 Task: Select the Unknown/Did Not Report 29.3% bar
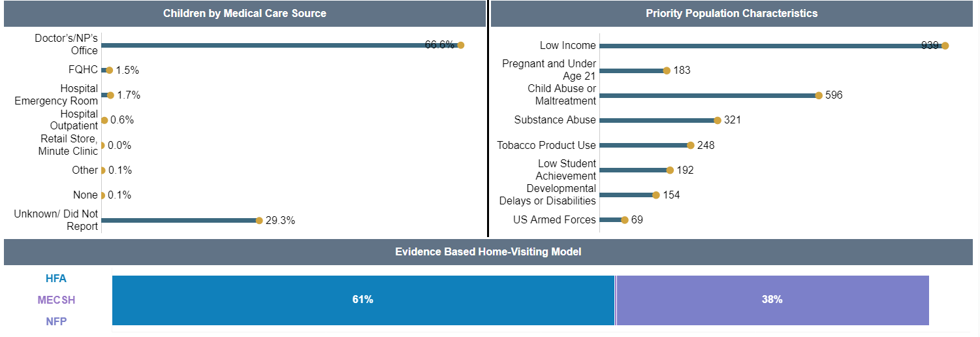click(180, 221)
